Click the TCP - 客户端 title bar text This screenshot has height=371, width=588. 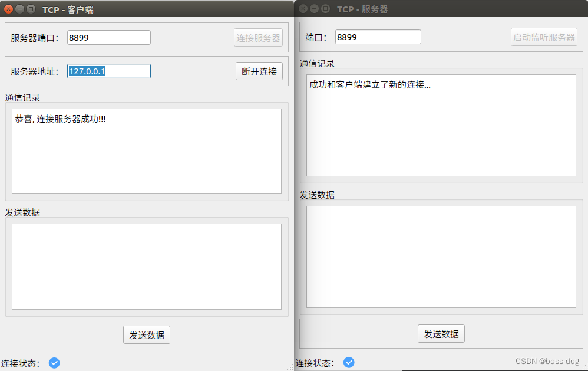(68, 10)
